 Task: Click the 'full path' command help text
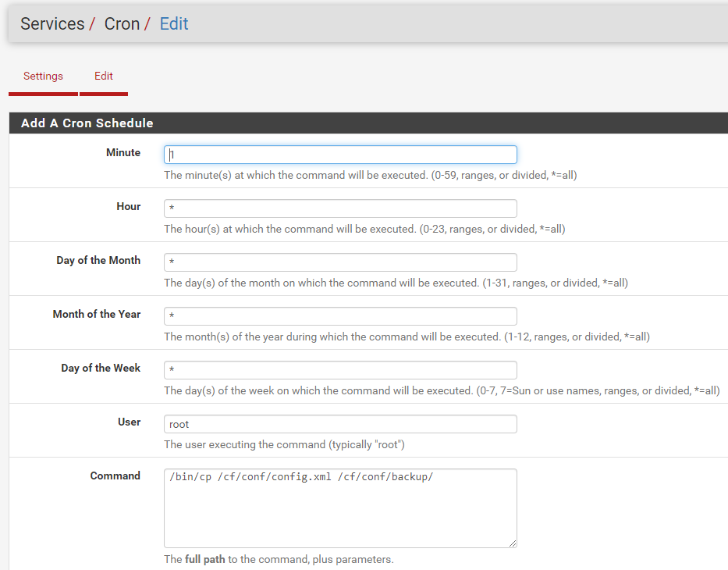279,559
